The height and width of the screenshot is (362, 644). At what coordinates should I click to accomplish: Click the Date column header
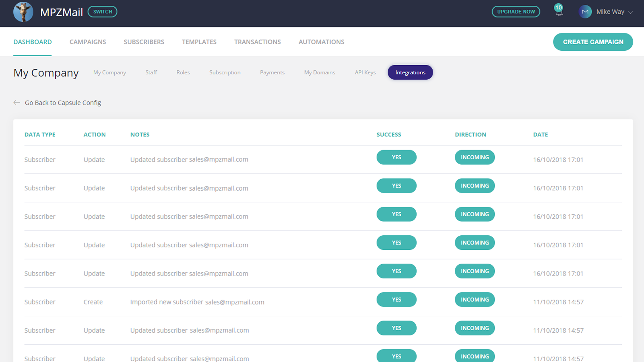[x=540, y=135]
